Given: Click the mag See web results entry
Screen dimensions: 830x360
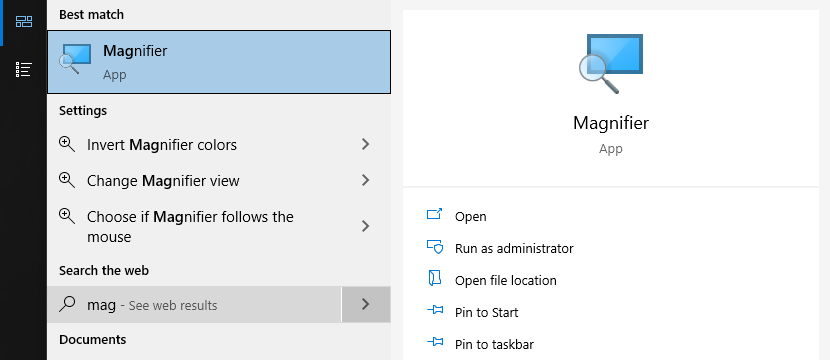Looking at the screenshot, I should (194, 304).
